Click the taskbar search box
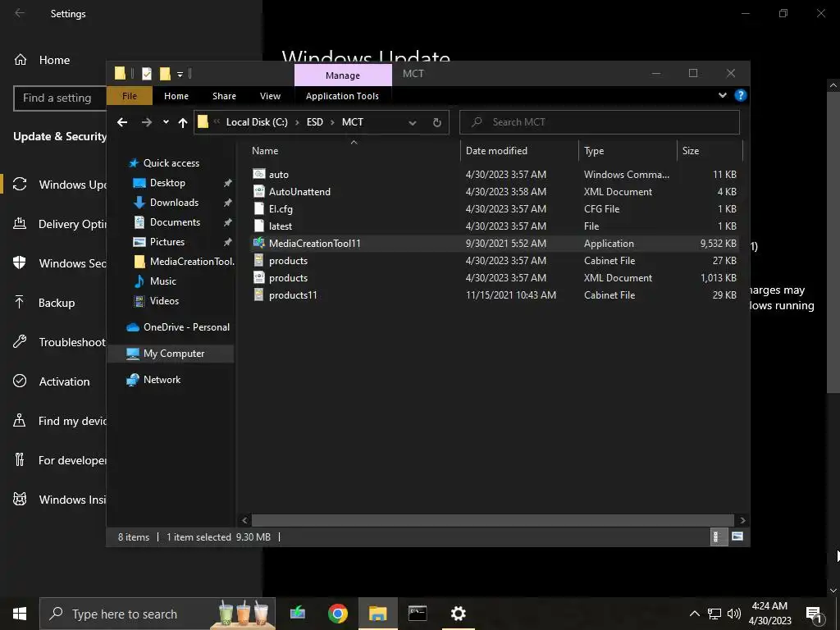The height and width of the screenshot is (630, 840). 157,614
